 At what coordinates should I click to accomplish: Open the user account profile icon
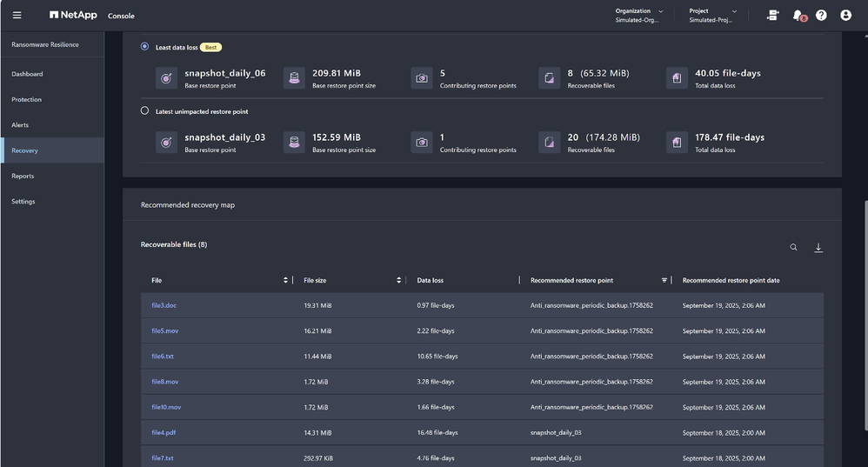pos(845,15)
